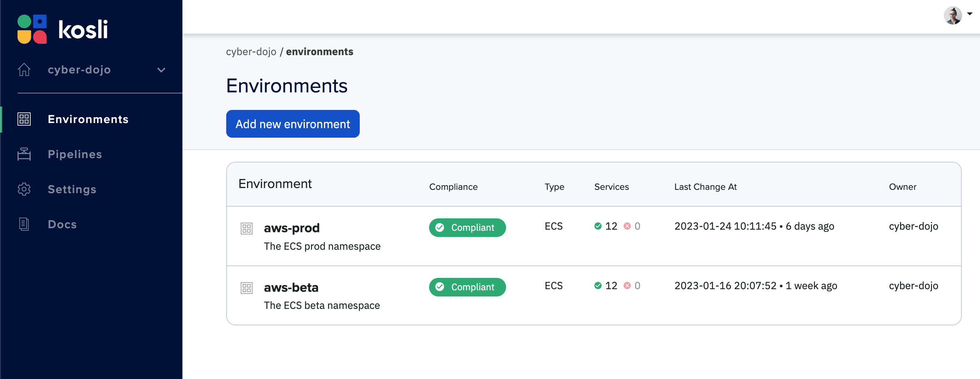Click the Kosli logo icon
This screenshot has height=379, width=980.
point(32,29)
